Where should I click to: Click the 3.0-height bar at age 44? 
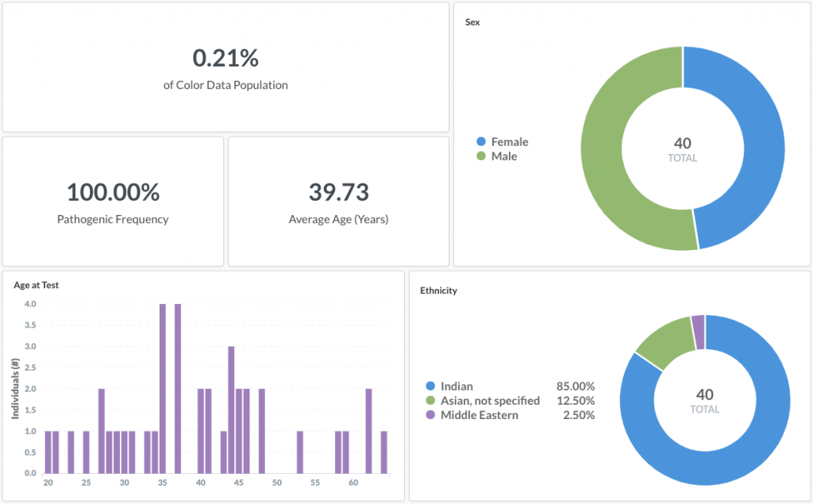click(x=231, y=410)
